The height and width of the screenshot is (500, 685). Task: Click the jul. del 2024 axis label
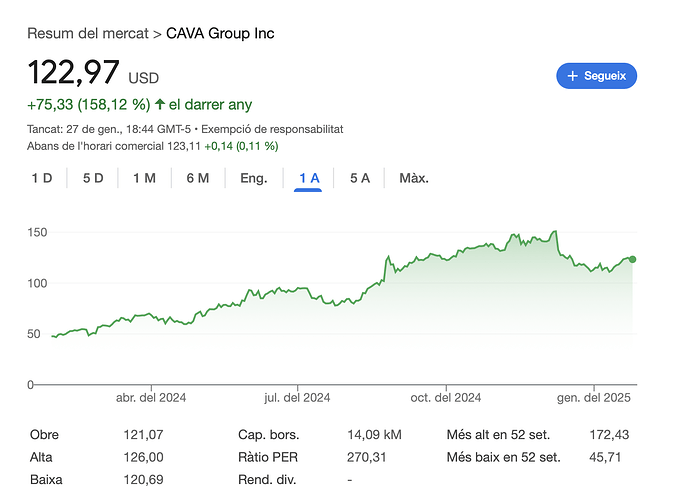point(297,398)
